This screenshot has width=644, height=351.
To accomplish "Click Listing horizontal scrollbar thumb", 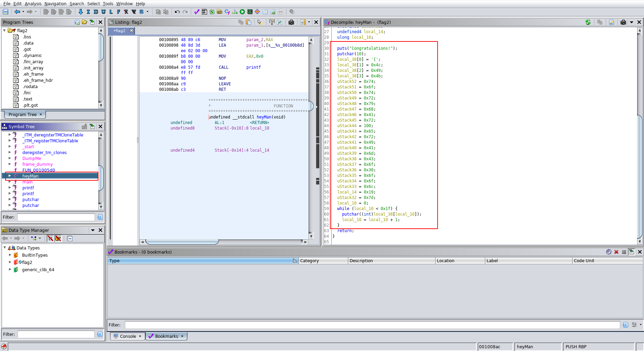I will pos(182,242).
